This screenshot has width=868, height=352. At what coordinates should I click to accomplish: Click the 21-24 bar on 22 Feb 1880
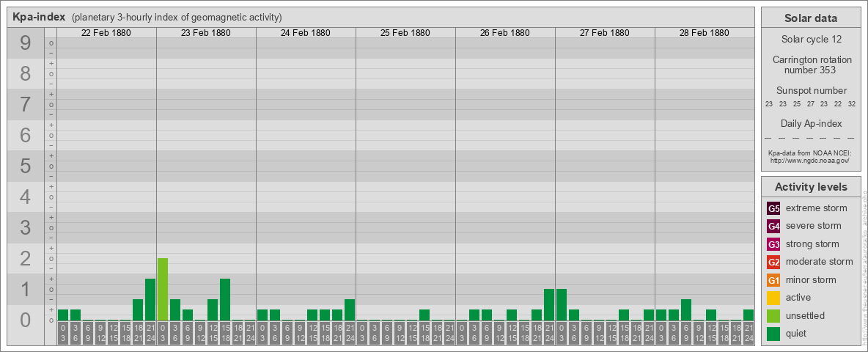150,299
